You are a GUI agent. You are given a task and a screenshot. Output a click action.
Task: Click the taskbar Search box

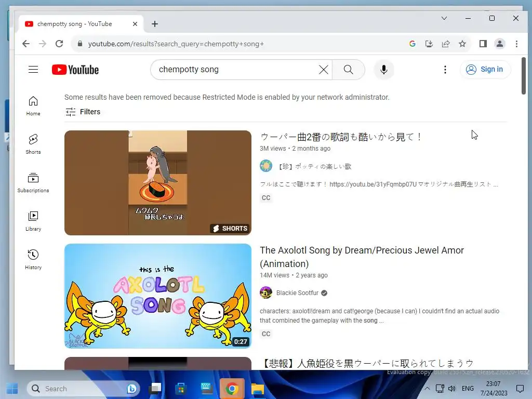(84, 389)
